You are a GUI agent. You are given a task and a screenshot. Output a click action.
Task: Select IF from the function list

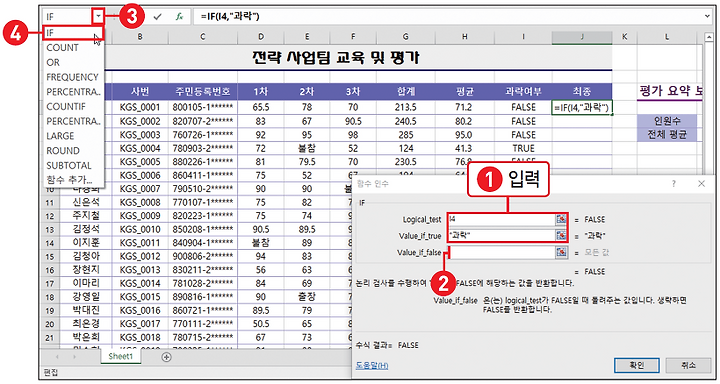(73, 33)
